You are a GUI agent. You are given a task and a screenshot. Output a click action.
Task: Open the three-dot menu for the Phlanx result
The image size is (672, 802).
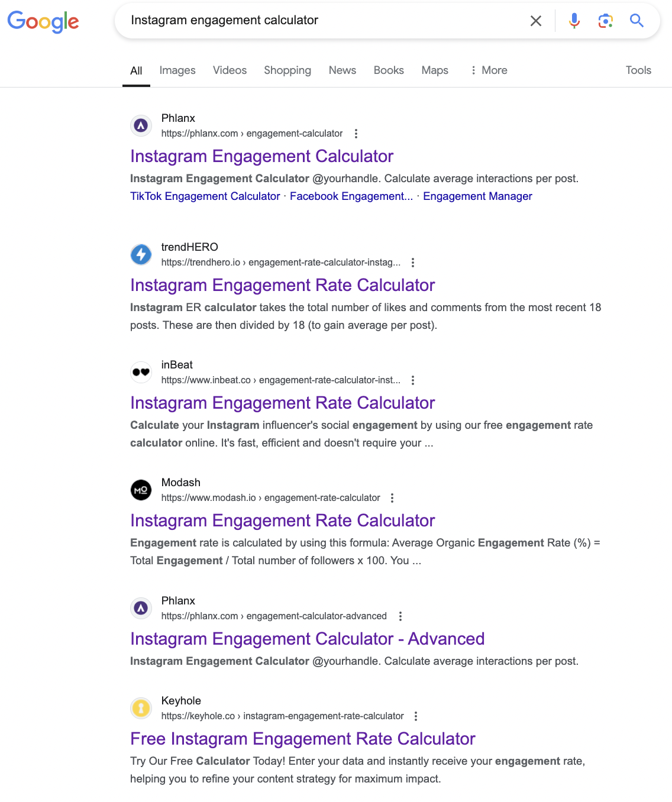356,134
